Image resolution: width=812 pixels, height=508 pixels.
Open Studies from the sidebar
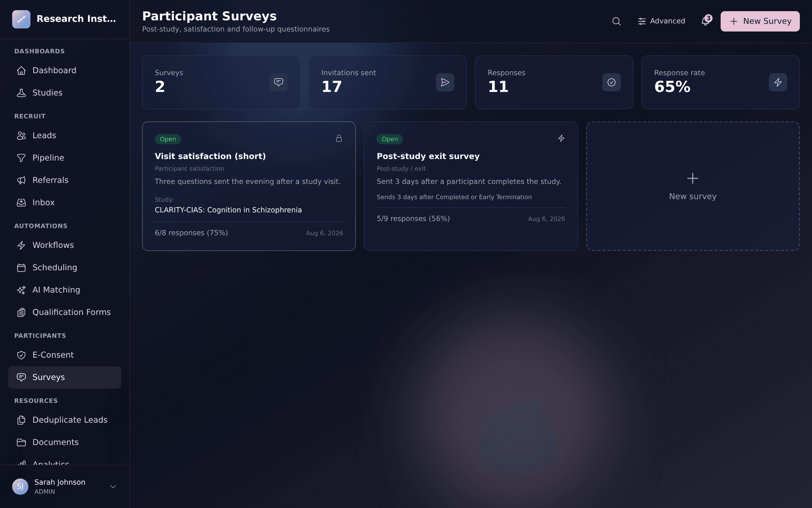pyautogui.click(x=65, y=93)
